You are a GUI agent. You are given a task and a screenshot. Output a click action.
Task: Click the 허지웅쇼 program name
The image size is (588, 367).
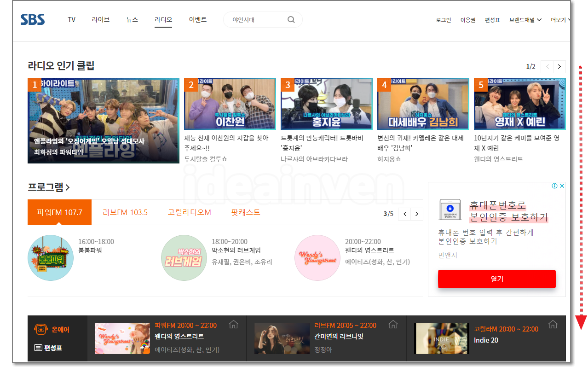[389, 159]
